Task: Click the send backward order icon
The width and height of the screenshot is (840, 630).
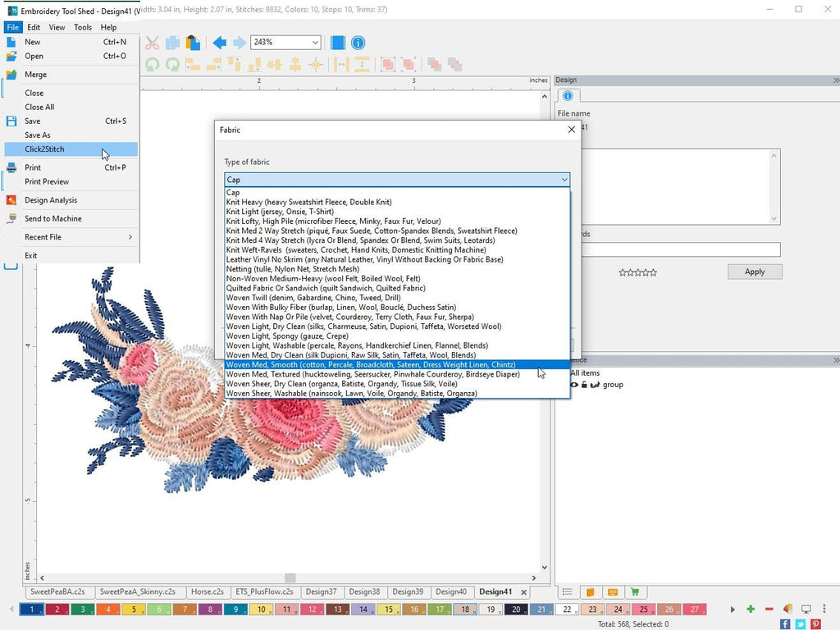Action: (454, 65)
